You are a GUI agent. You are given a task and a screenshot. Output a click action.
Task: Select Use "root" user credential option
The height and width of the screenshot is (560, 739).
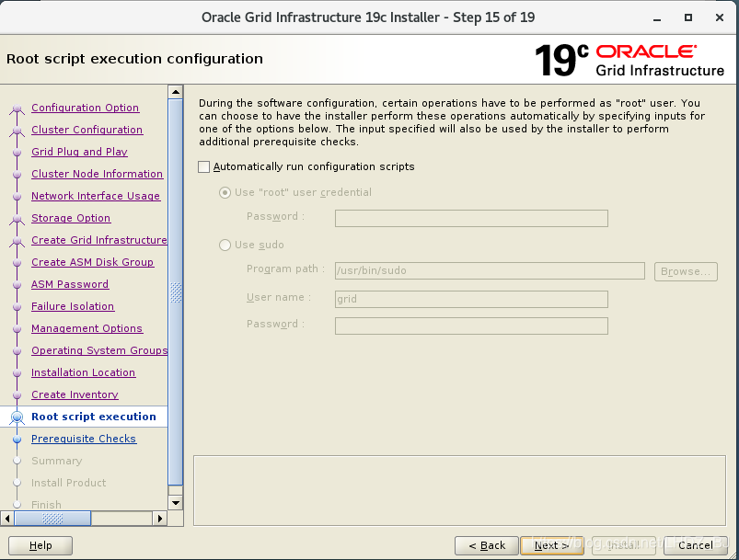224,192
